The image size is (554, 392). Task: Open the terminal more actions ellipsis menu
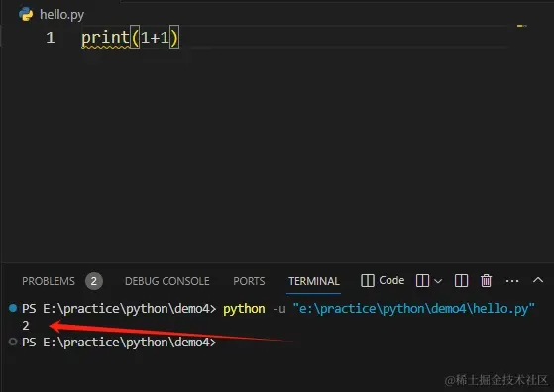512,281
